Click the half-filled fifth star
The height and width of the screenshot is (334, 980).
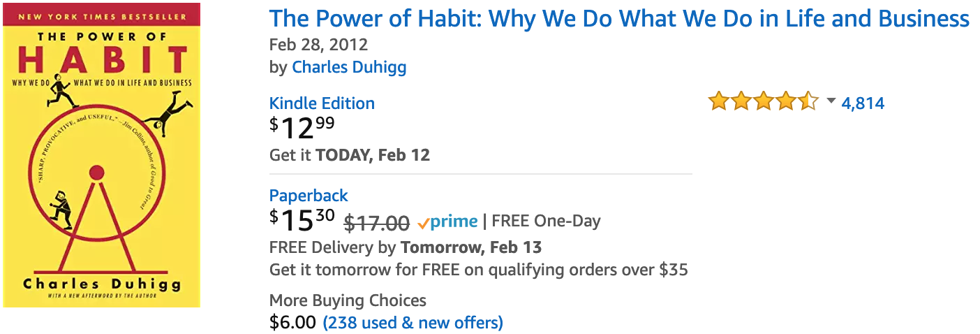(808, 102)
